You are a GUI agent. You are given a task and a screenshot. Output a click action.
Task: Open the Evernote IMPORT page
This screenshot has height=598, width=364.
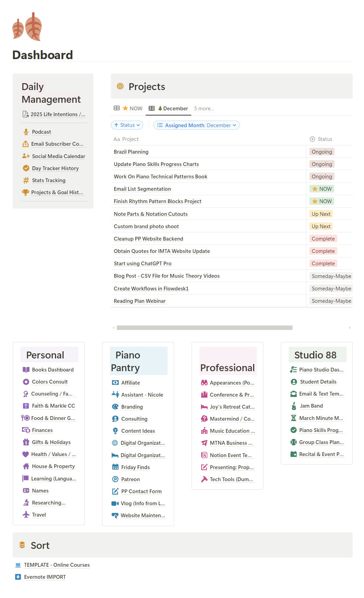click(45, 577)
